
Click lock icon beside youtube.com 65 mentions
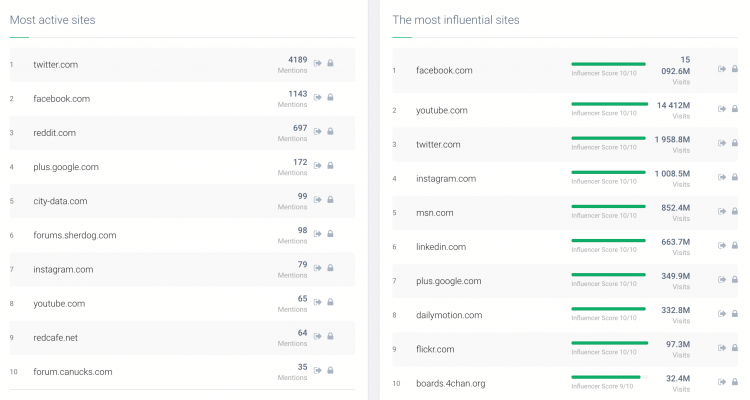point(330,302)
